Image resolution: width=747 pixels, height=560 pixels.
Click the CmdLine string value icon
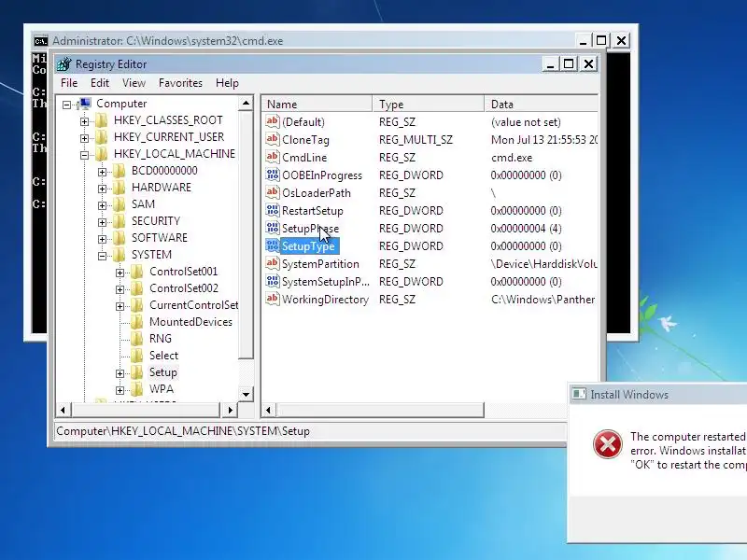272,157
